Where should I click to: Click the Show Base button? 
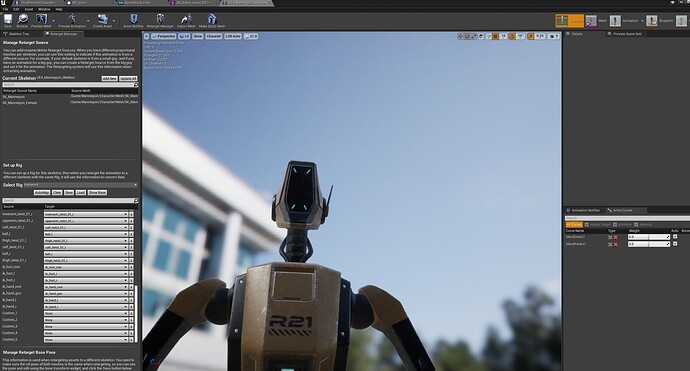click(x=97, y=193)
